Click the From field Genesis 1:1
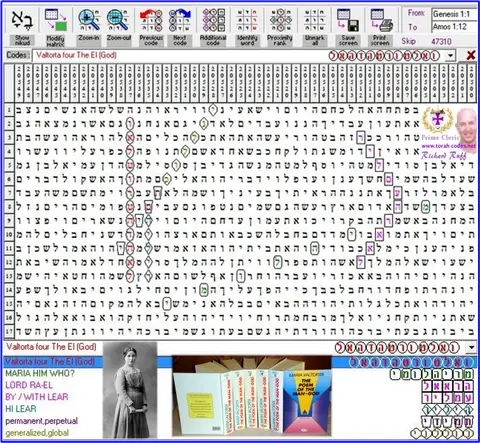The height and width of the screenshot is (443, 480). point(454,14)
